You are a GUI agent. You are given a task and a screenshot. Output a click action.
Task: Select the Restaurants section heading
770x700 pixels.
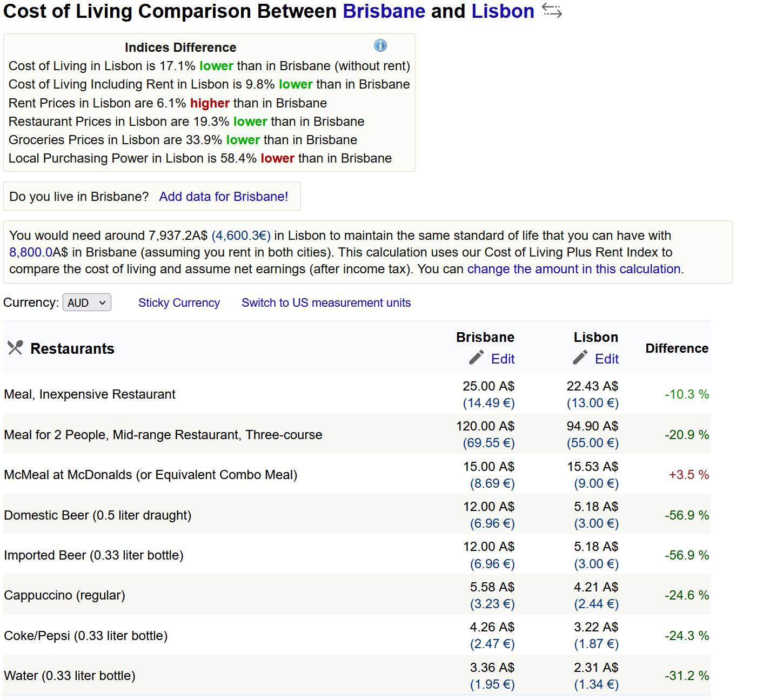72,349
